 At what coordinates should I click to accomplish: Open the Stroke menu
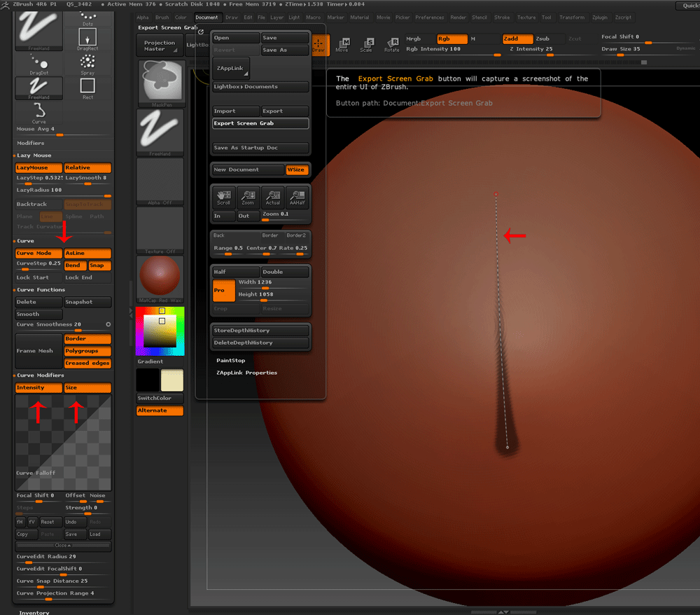pos(502,18)
